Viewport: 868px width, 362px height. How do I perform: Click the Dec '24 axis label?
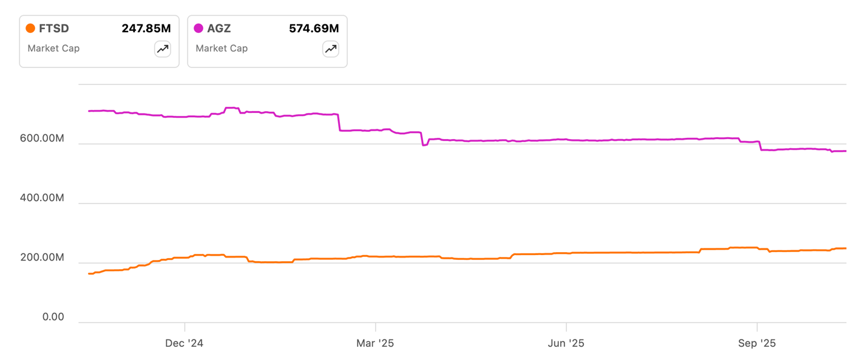click(x=185, y=343)
